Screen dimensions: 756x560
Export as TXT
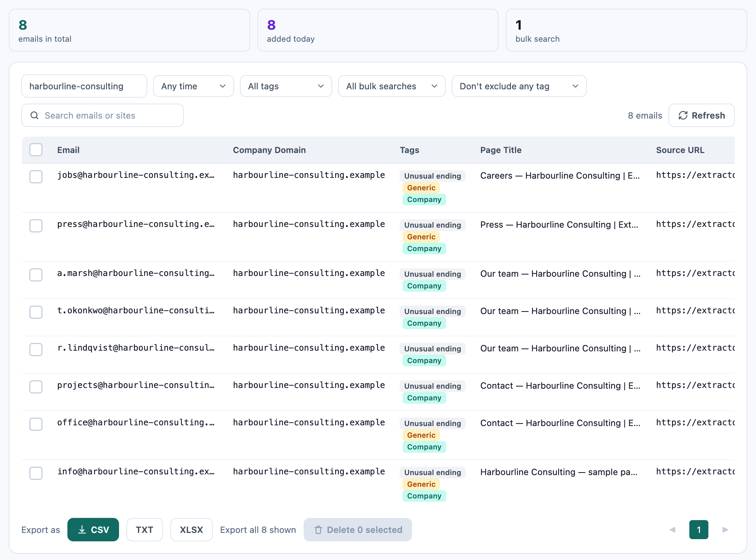pos(144,530)
